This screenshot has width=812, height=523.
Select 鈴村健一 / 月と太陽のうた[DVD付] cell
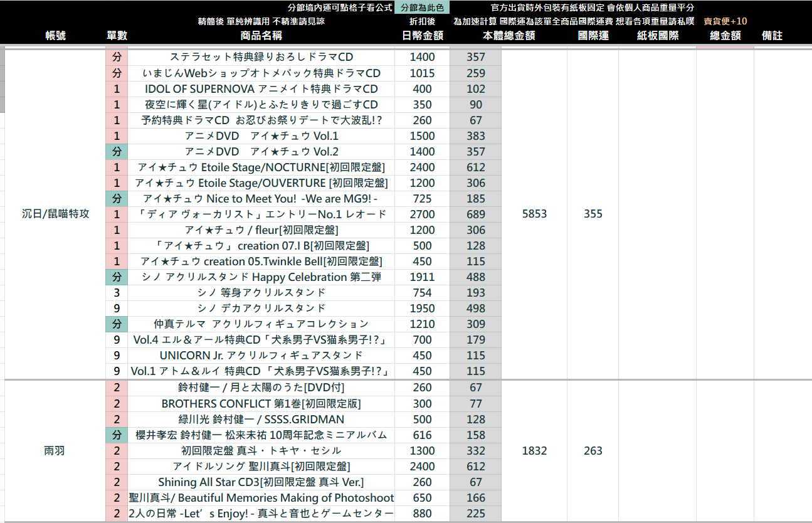tap(261, 388)
